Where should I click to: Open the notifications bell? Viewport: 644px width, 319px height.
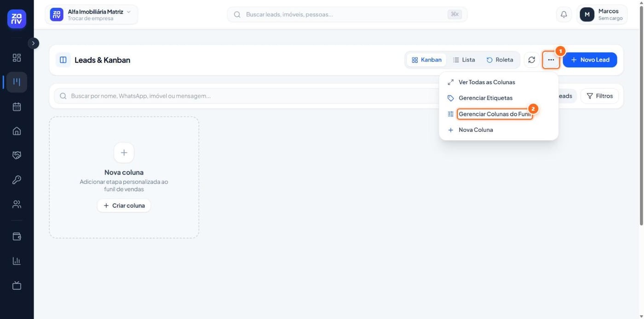click(563, 14)
